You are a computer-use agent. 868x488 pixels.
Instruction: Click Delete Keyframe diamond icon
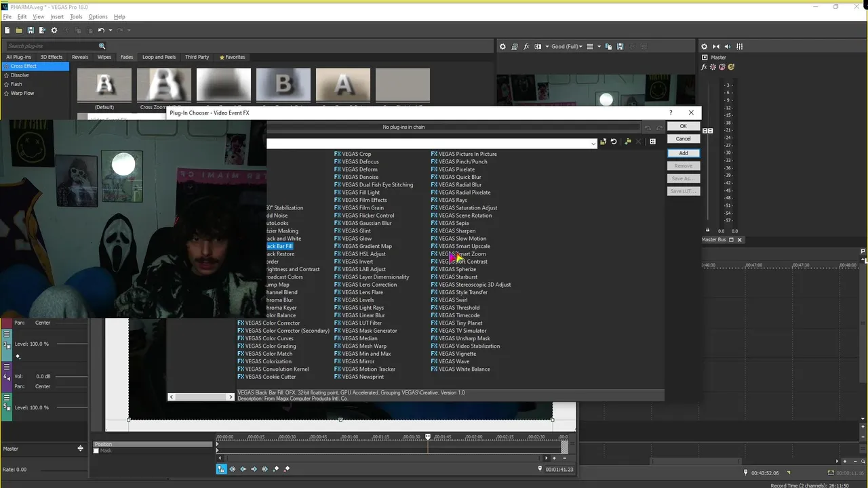(287, 469)
